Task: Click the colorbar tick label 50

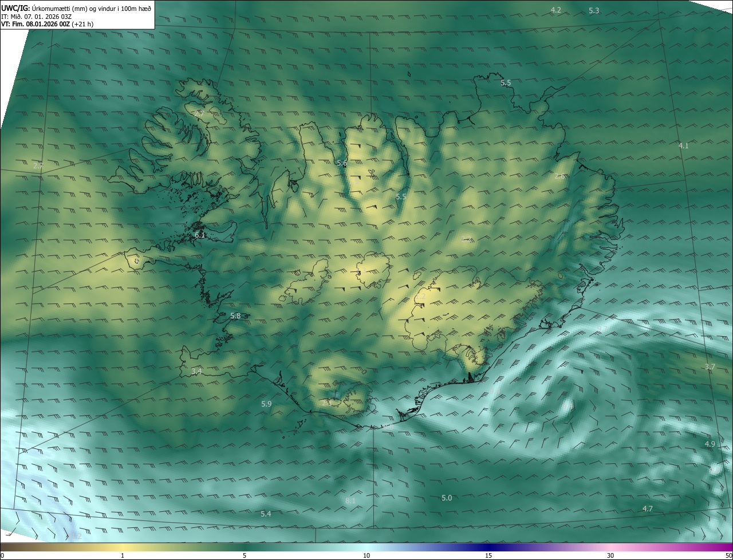Action: (x=728, y=555)
